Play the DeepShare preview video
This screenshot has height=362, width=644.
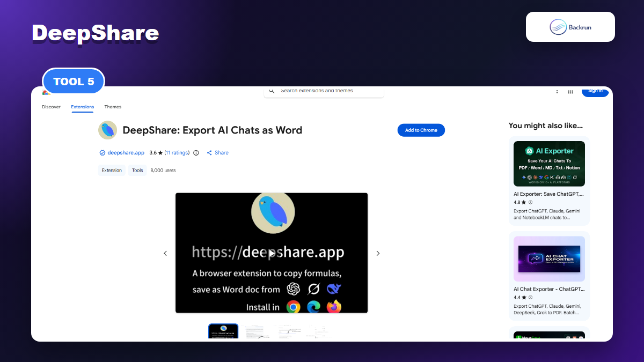click(272, 253)
